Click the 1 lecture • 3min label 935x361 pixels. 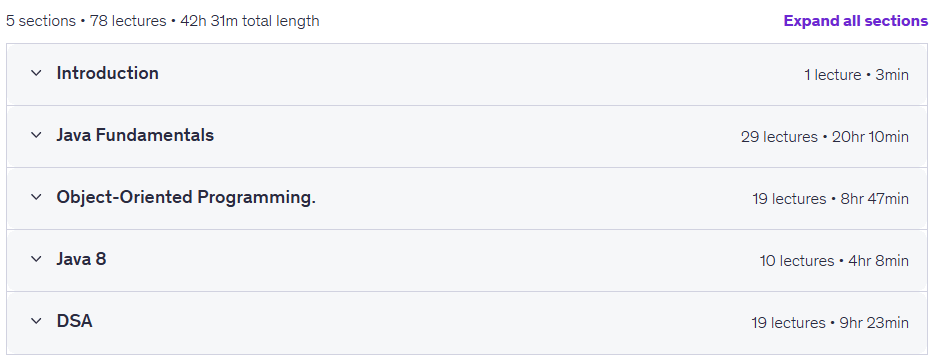(856, 75)
